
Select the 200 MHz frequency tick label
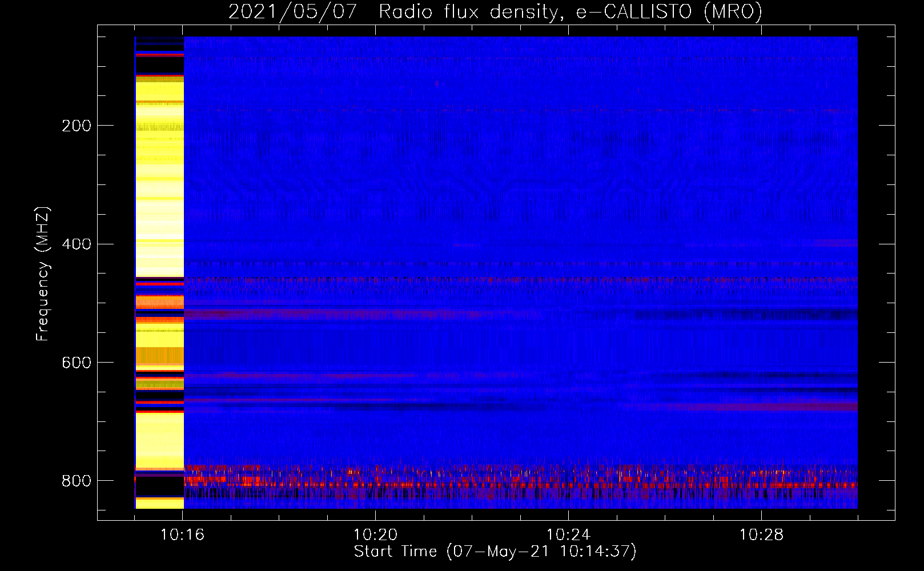pos(76,126)
